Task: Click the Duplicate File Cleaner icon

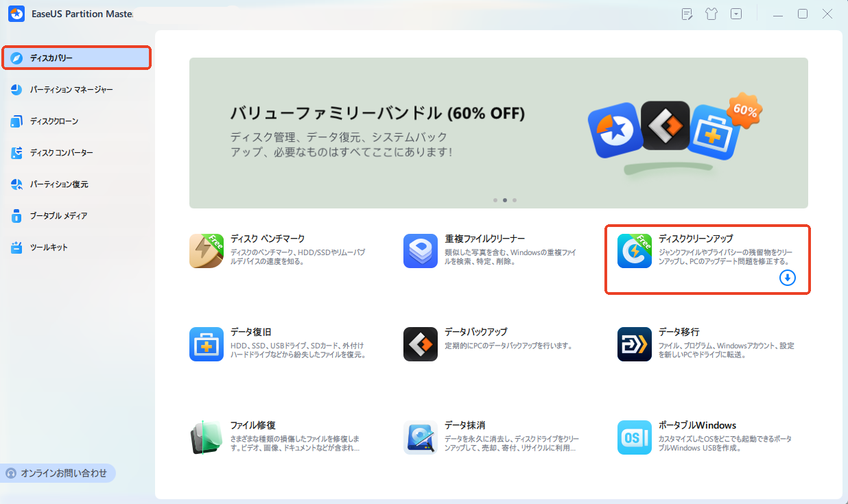Action: 421,251
